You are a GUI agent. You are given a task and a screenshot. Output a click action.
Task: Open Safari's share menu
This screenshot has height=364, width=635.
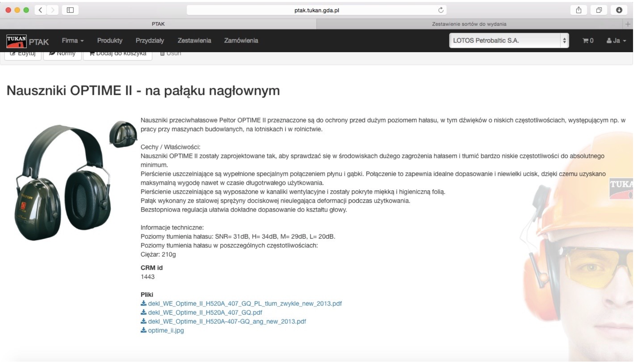tap(579, 10)
